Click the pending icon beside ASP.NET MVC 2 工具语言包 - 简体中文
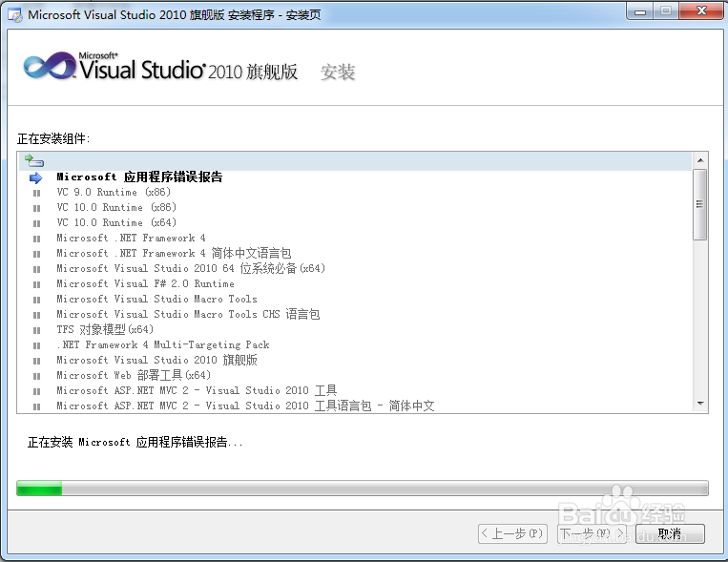Image resolution: width=728 pixels, height=562 pixels. click(36, 406)
